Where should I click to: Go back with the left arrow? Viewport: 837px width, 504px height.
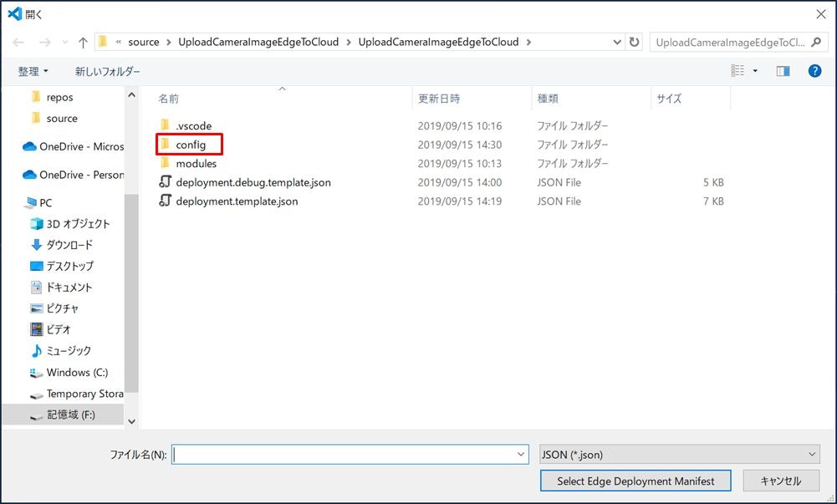click(x=18, y=42)
